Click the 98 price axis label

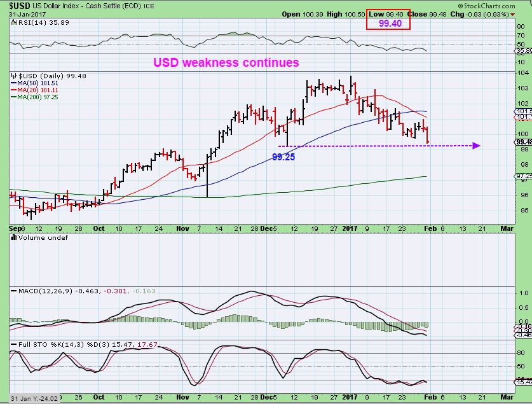point(524,165)
